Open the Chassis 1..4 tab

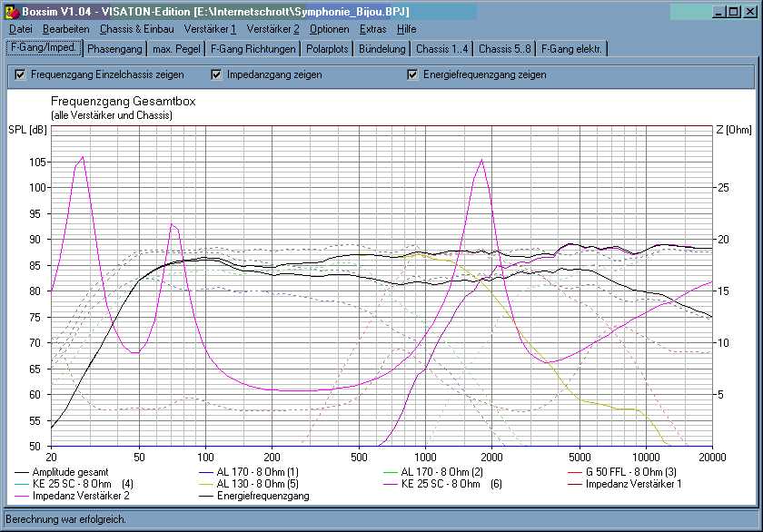(x=442, y=49)
